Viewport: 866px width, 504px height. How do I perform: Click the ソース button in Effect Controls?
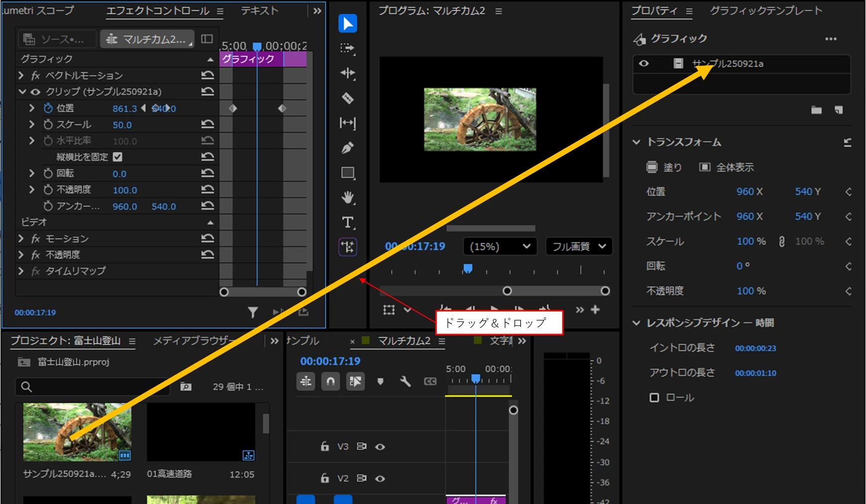(57, 39)
